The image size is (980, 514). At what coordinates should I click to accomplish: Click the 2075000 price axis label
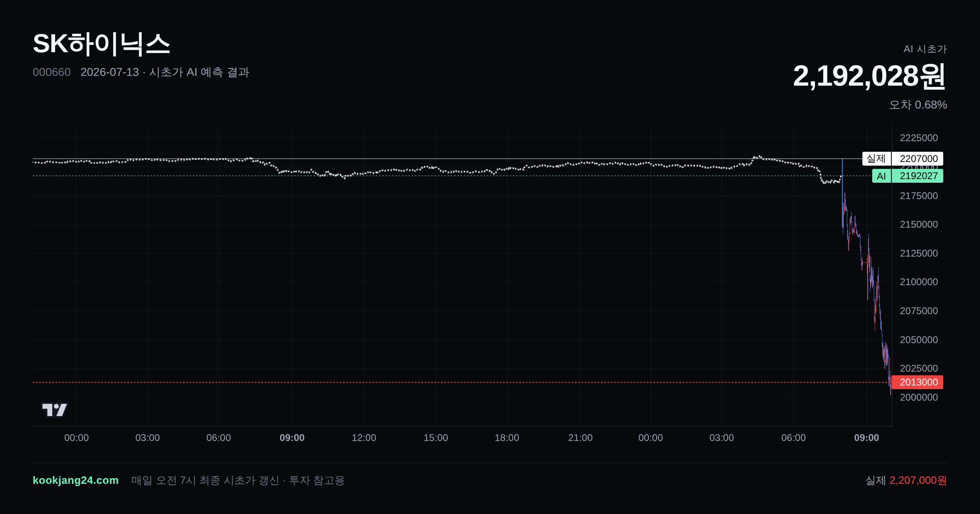(x=919, y=311)
